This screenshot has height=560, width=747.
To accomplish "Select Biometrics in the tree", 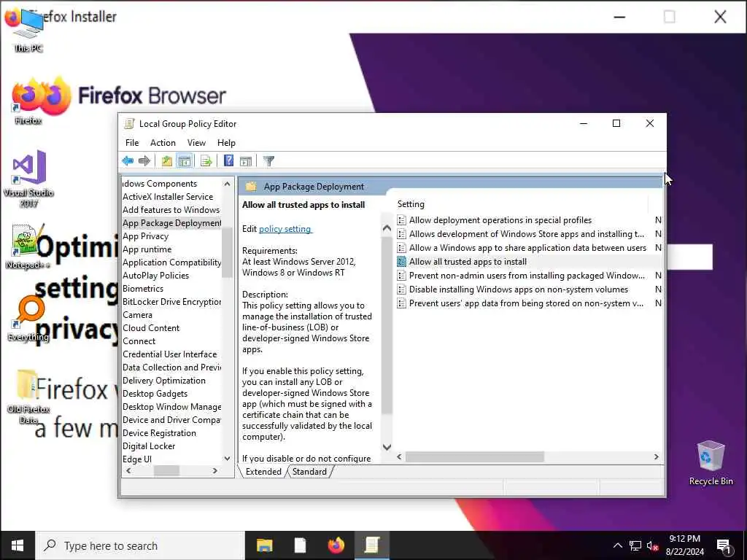I will 142,289.
